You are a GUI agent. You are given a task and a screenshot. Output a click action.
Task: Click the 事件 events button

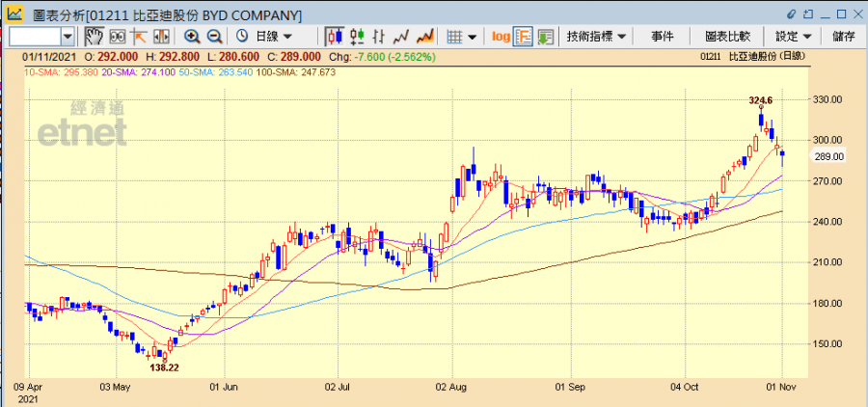click(662, 36)
